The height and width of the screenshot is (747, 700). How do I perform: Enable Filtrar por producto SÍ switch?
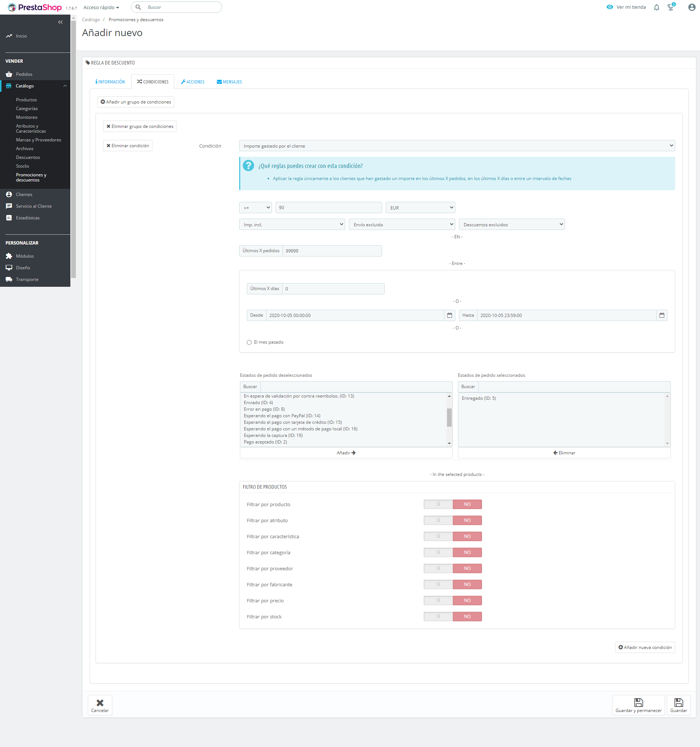tap(438, 504)
